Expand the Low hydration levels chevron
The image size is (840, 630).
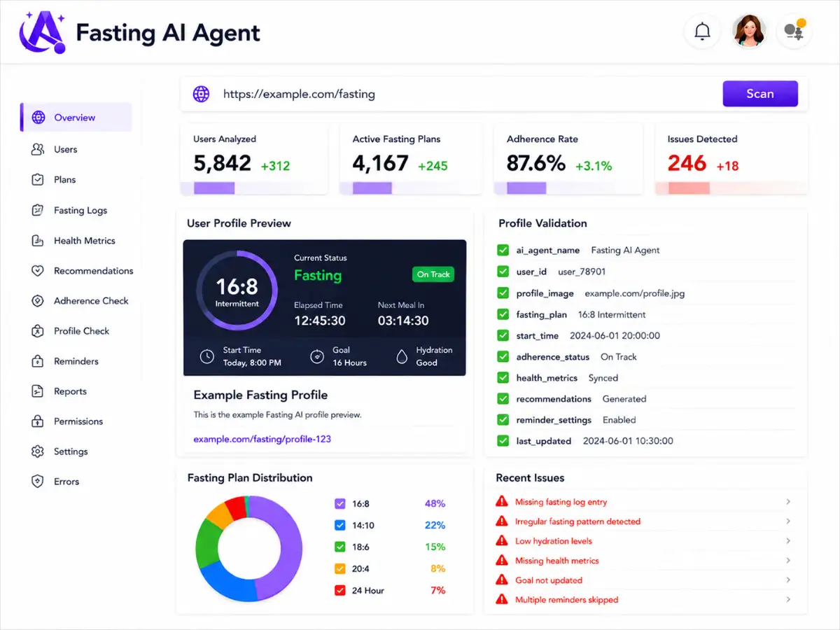point(788,541)
